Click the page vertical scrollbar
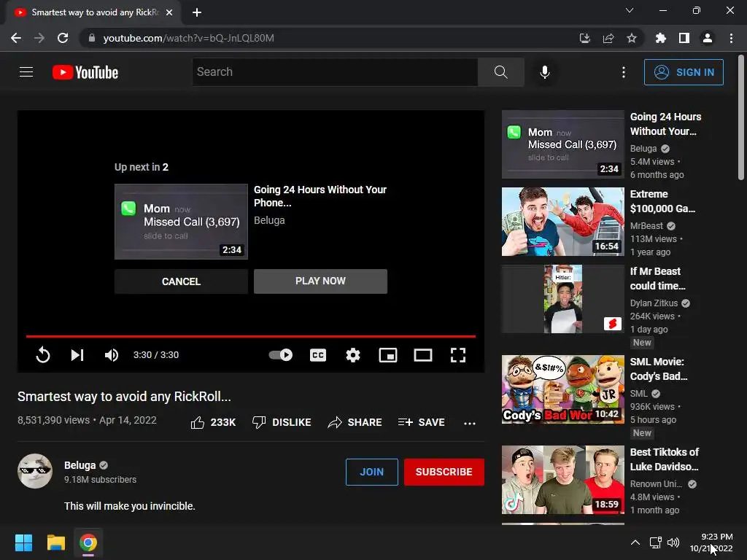 click(741, 117)
